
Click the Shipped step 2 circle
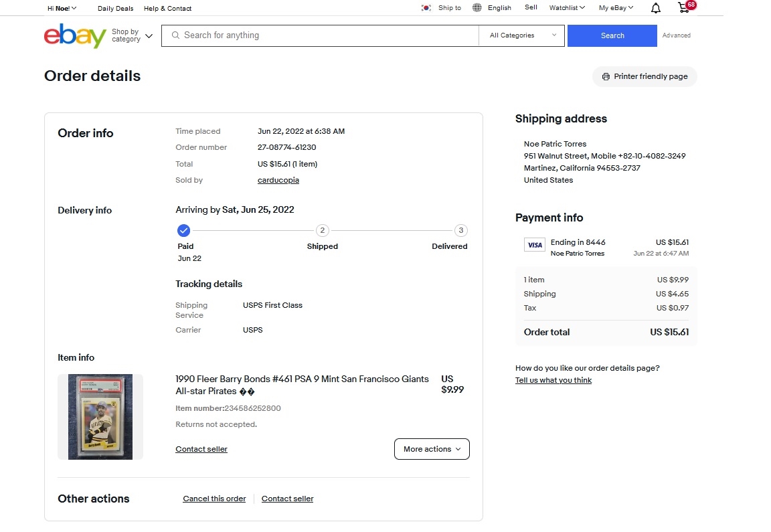pos(323,230)
